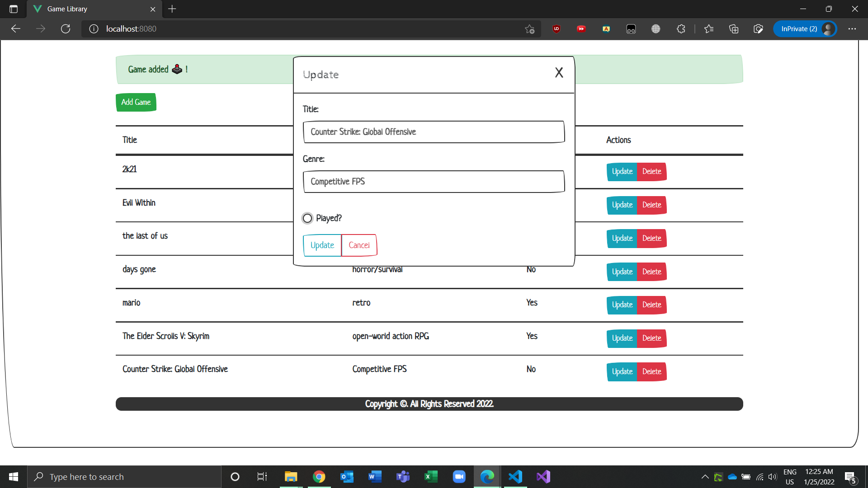This screenshot has height=488, width=868.
Task: Select the Game Library tab
Action: click(90, 9)
